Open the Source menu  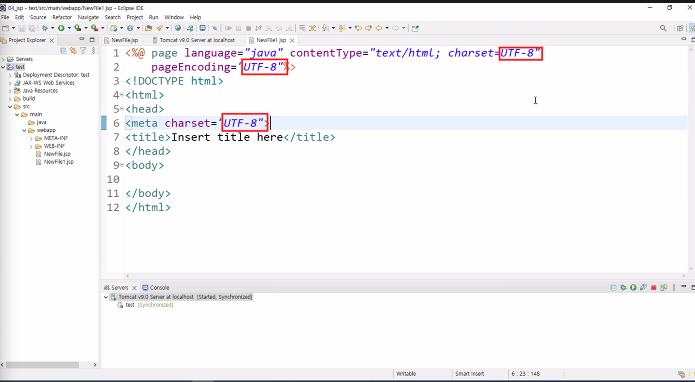[x=38, y=17]
